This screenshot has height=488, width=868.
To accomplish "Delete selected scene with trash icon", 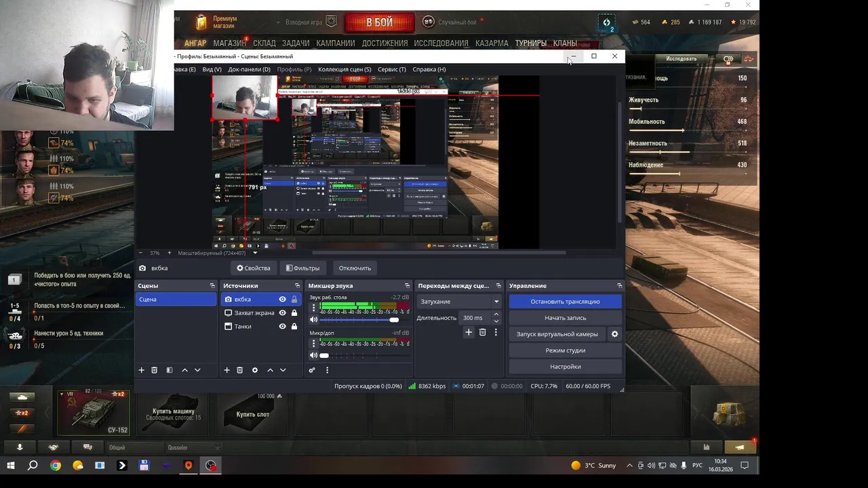I will [x=155, y=370].
